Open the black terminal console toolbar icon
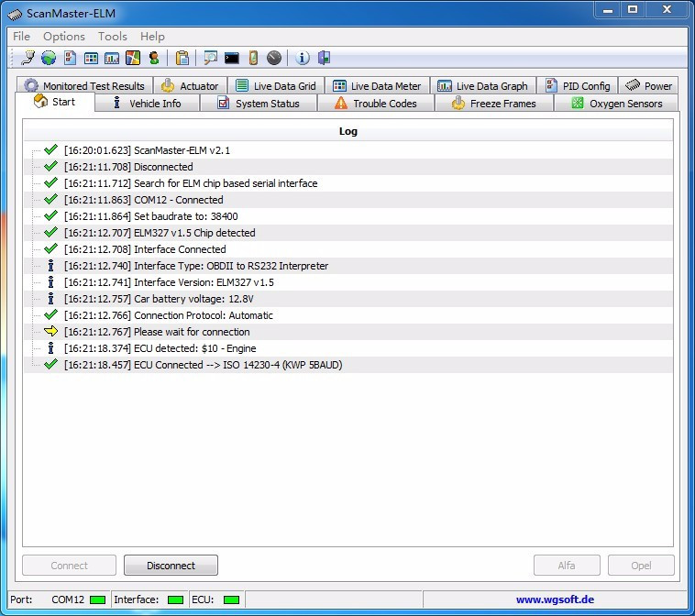The width and height of the screenshot is (695, 616). 231,58
